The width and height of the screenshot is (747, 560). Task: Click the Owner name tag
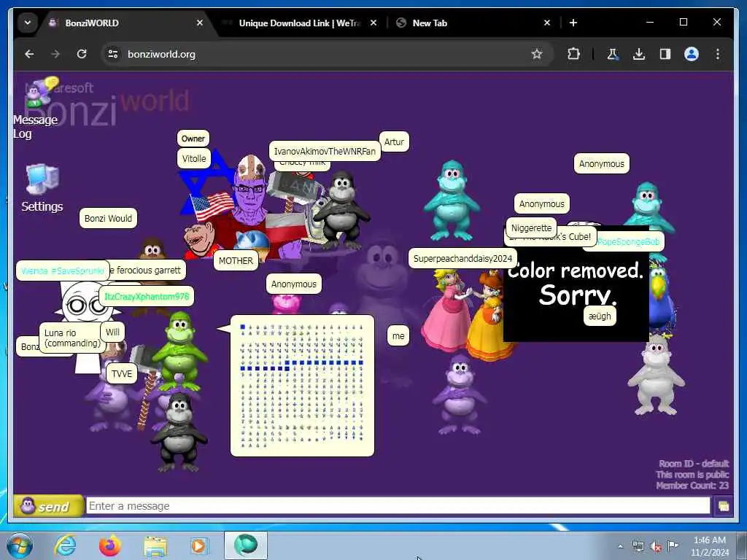pos(193,139)
